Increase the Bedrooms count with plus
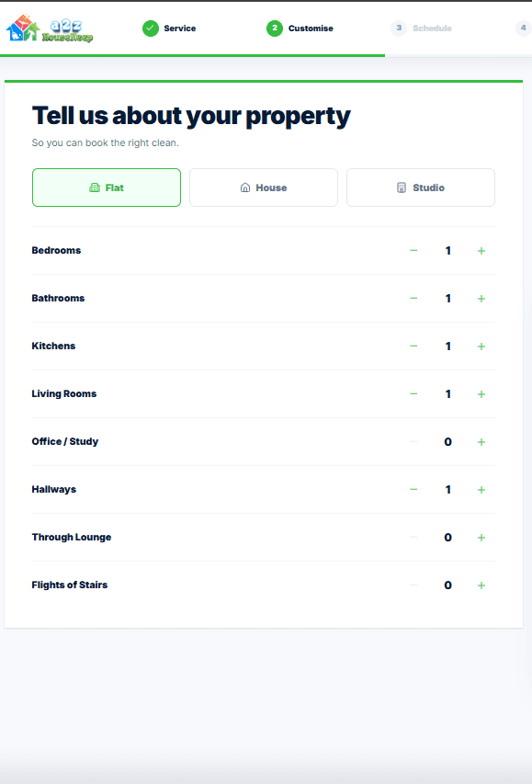This screenshot has height=784, width=532. pos(481,251)
